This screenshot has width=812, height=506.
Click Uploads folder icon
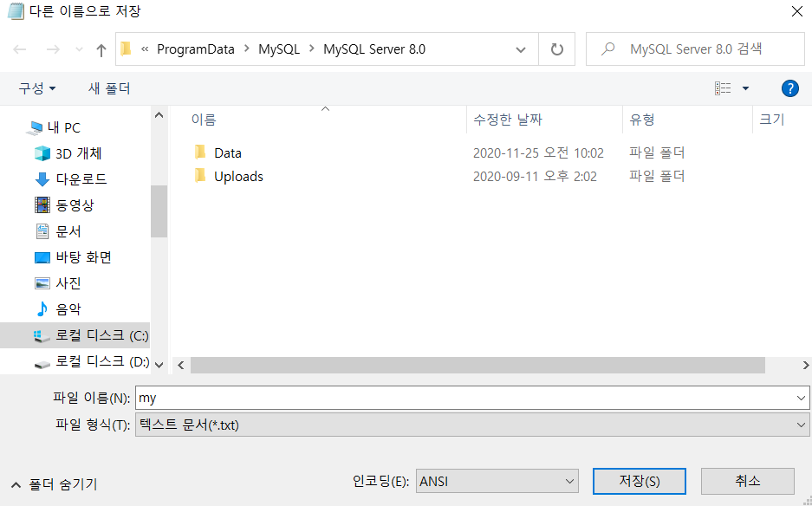[x=200, y=176]
